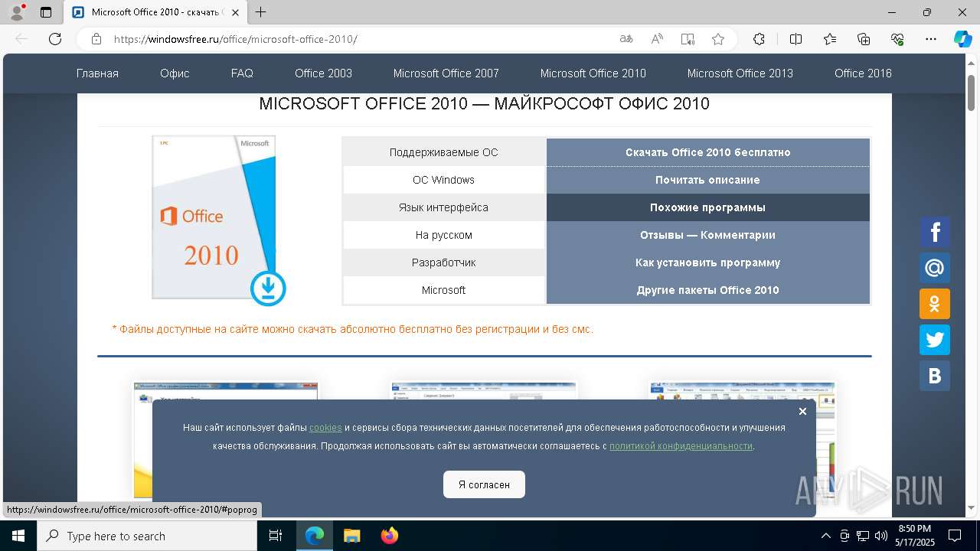Viewport: 980px width, 551px height.
Task: Click the volume tray icon
Action: tap(880, 536)
